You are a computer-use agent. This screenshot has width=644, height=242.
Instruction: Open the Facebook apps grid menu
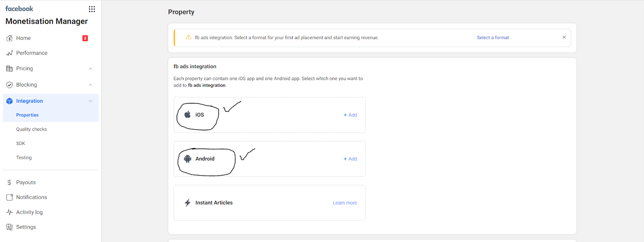pos(92,9)
